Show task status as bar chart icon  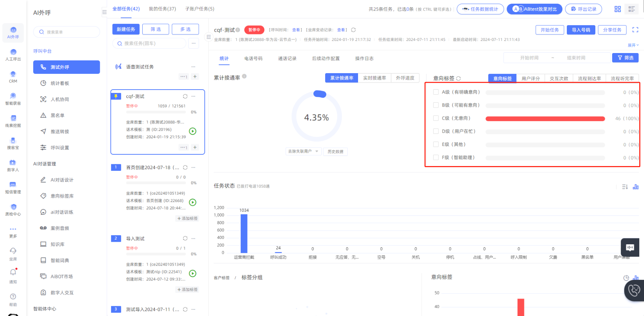coord(636,187)
